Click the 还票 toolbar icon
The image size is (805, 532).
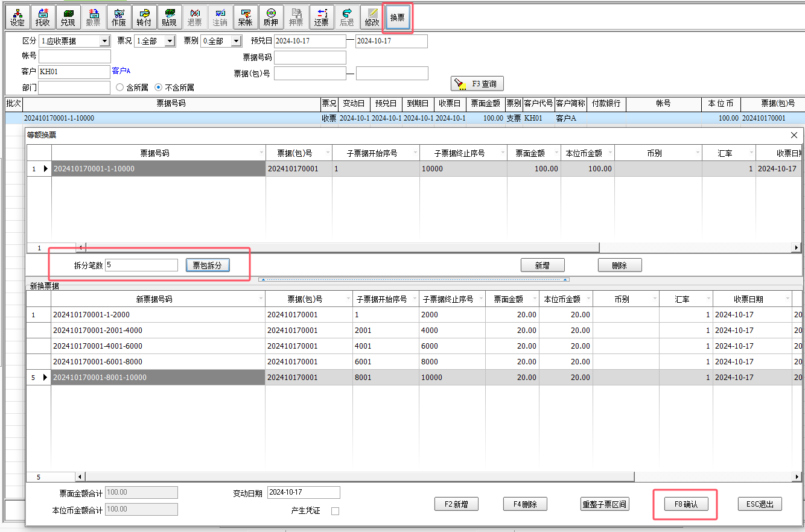coord(321,17)
